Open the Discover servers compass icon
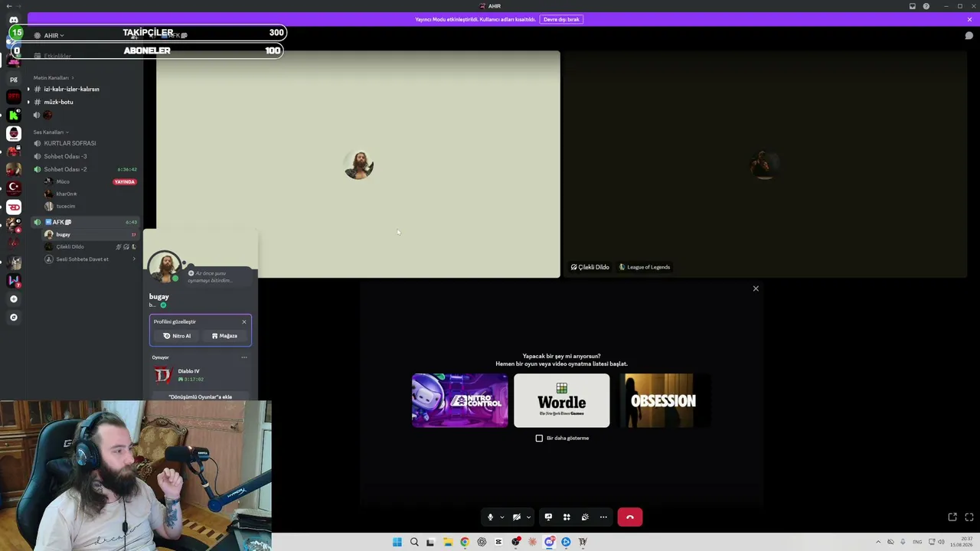980x551 pixels. 13,318
